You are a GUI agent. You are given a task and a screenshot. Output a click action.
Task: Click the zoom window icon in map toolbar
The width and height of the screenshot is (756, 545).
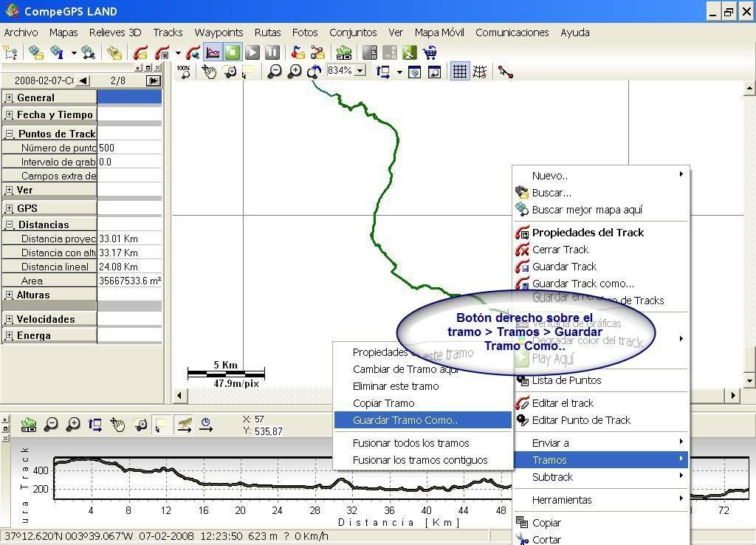coord(434,72)
